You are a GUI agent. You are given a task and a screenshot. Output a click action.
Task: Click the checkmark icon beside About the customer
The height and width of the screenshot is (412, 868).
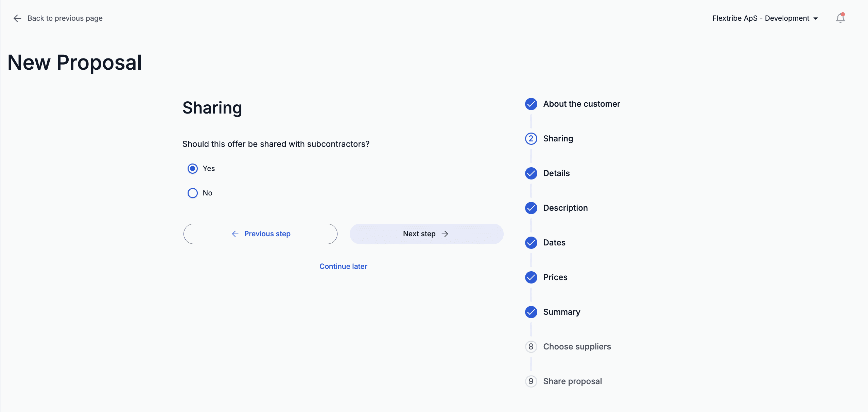tap(531, 104)
